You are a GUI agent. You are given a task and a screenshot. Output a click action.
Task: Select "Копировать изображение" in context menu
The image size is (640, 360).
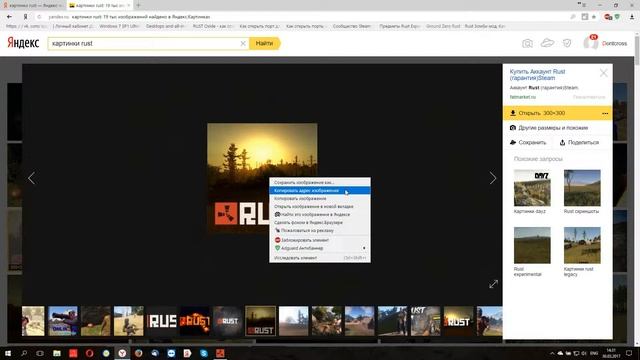(320, 198)
